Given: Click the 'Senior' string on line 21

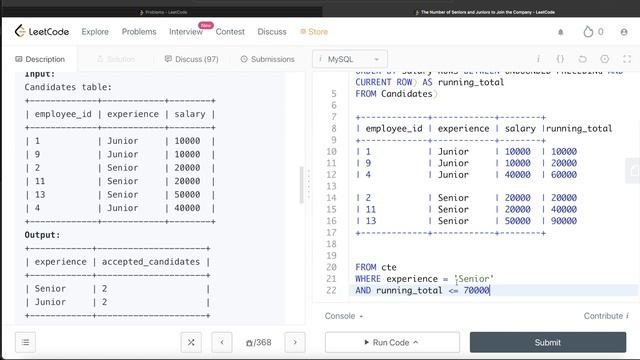Looking at the screenshot, I should point(474,279).
